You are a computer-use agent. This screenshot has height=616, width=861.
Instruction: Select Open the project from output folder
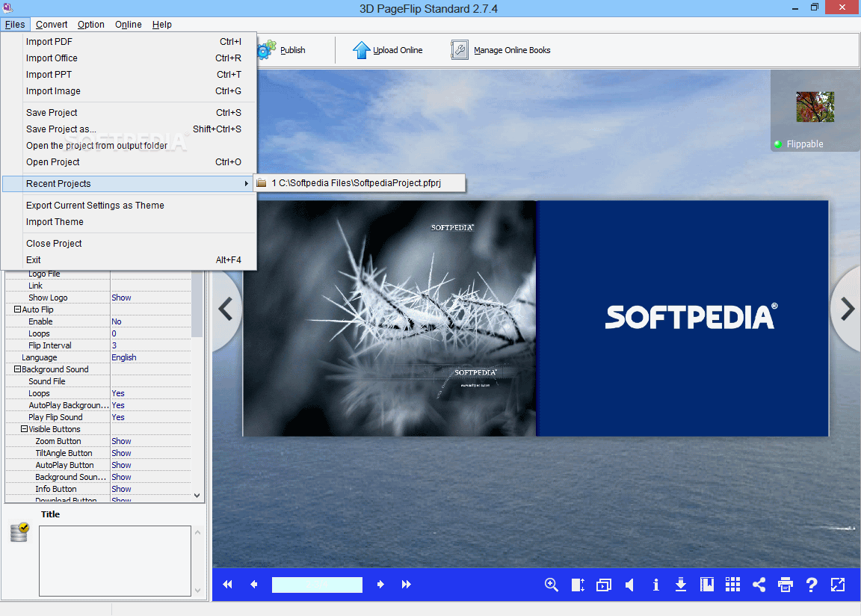pos(129,146)
